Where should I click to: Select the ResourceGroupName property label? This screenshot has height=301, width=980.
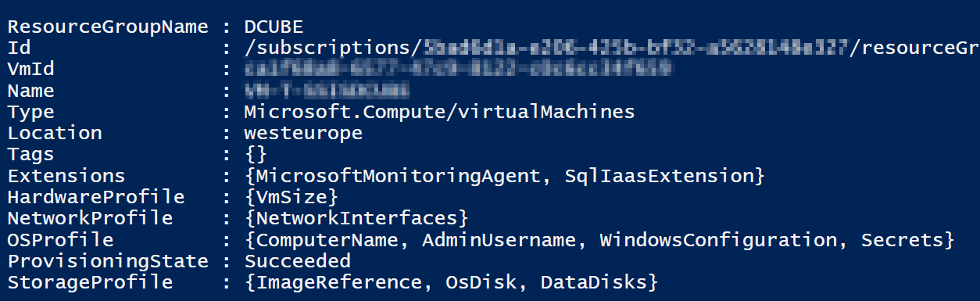[108, 27]
